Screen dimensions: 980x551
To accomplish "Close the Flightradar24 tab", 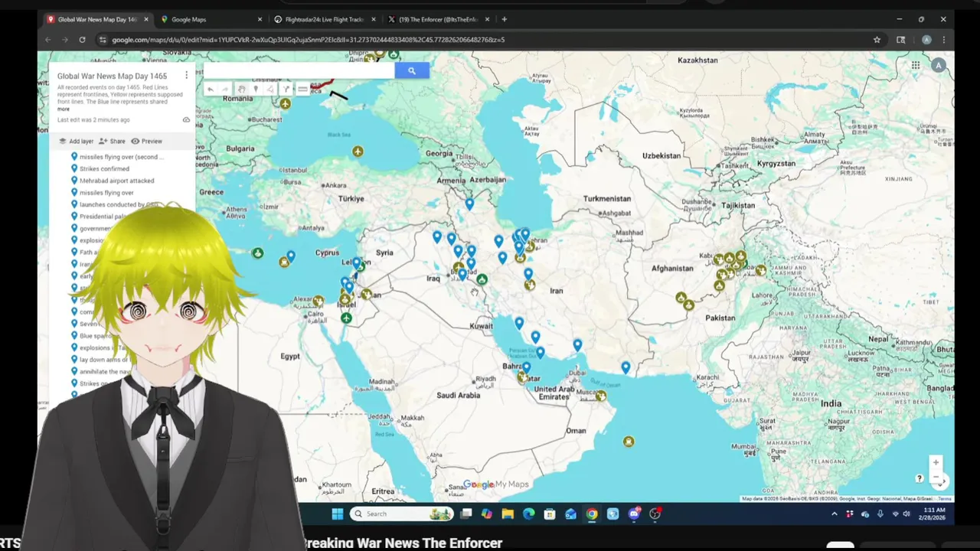I will coord(373,19).
